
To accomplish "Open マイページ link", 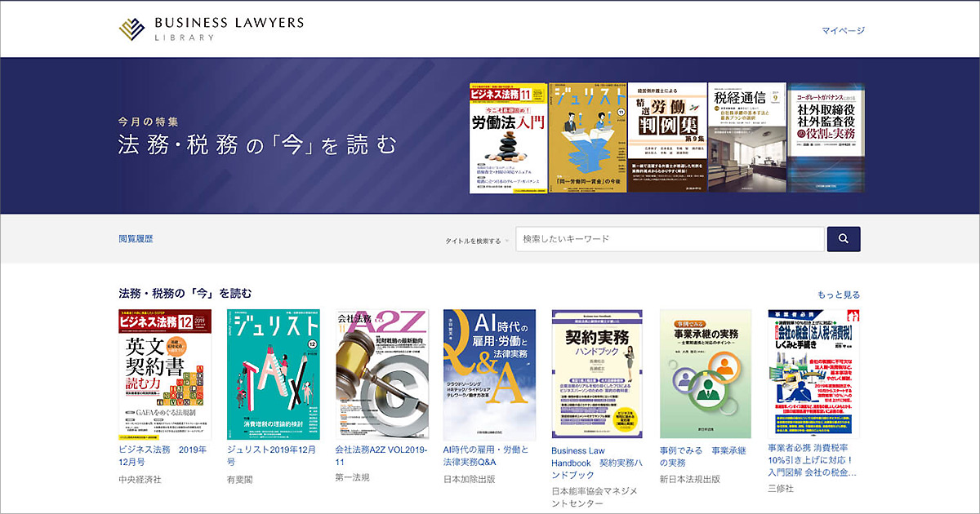I will click(843, 31).
